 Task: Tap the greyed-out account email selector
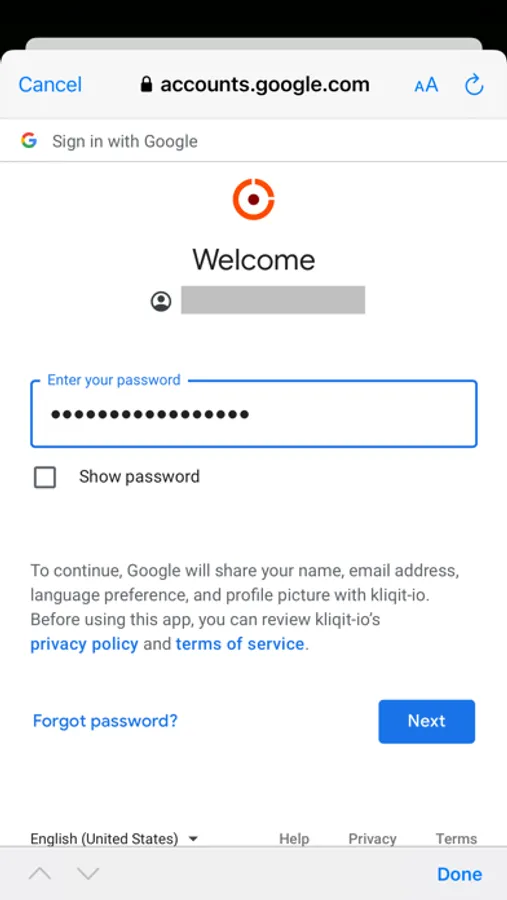[x=273, y=300]
